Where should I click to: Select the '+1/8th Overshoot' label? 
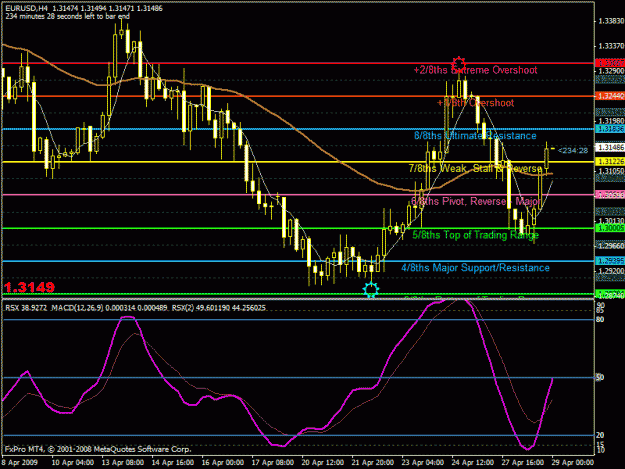[475, 103]
